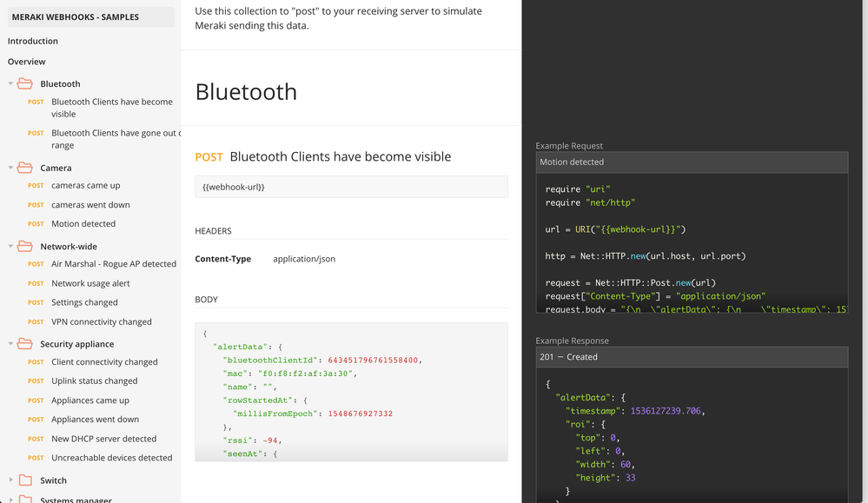
Task: Collapse the Camera folder arrow
Action: tap(10, 168)
